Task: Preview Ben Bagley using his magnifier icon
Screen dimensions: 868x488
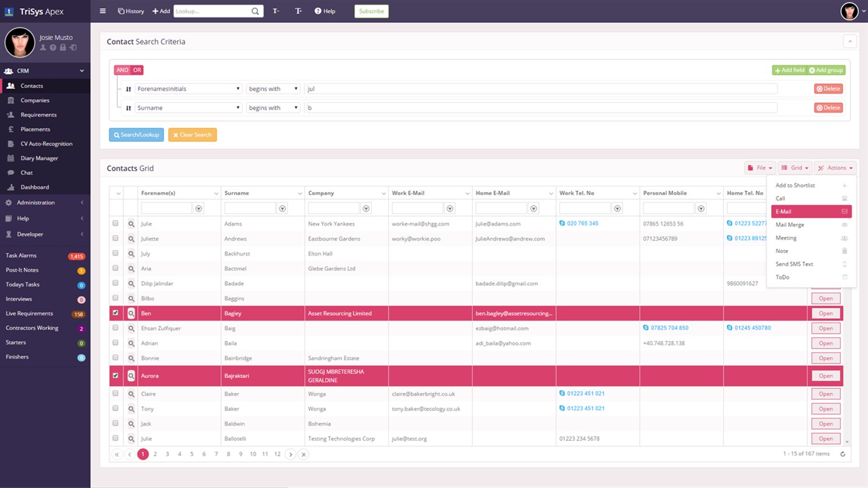Action: 130,313
